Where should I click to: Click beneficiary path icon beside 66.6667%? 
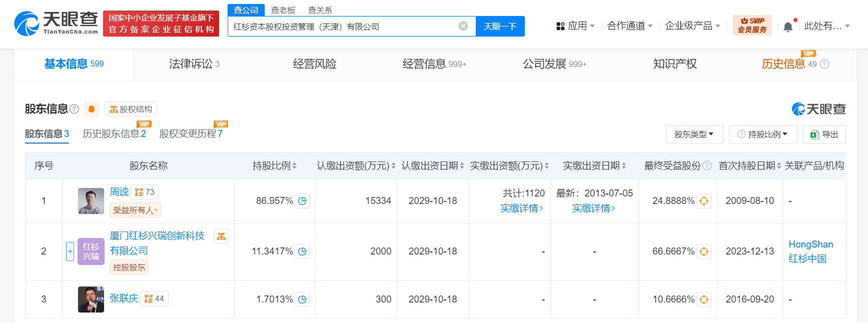click(x=704, y=251)
